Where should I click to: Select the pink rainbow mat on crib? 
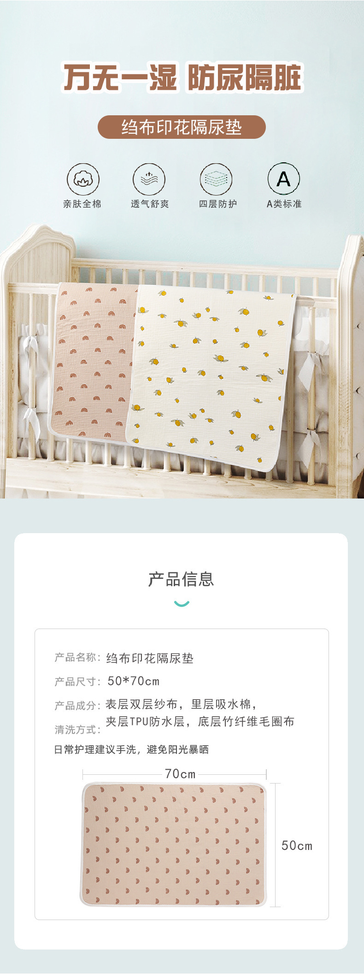tap(94, 361)
